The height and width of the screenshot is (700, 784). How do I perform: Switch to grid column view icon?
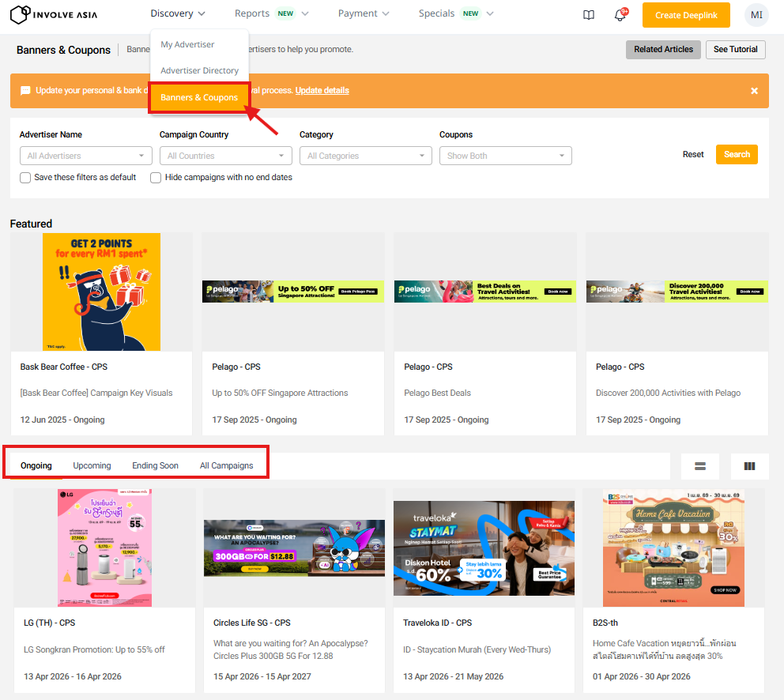(x=749, y=466)
